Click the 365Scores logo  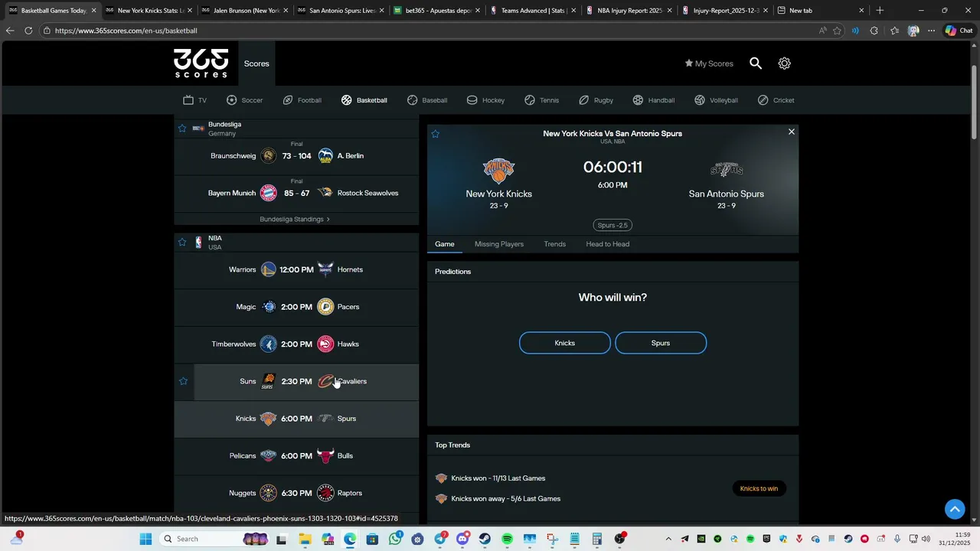click(201, 64)
